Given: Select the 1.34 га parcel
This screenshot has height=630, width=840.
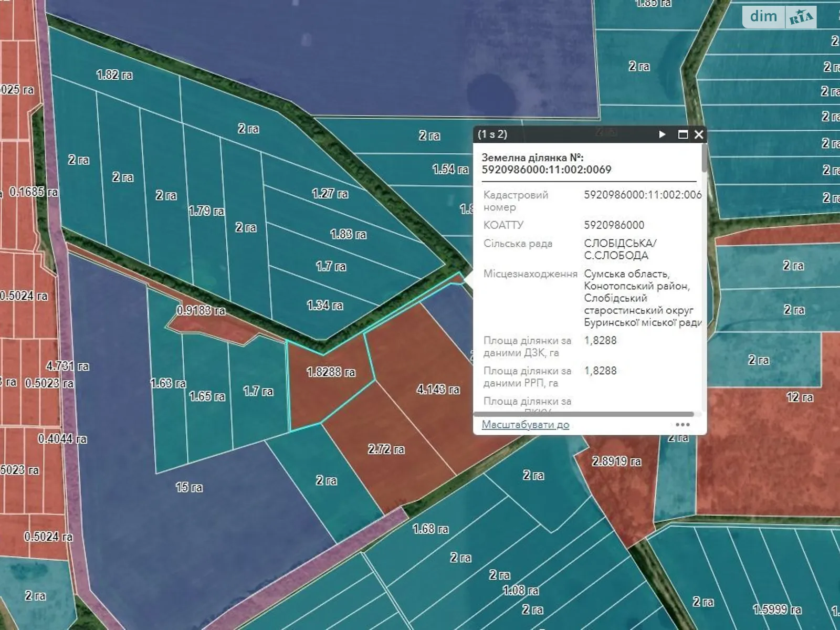Looking at the screenshot, I should pyautogui.click(x=324, y=305).
